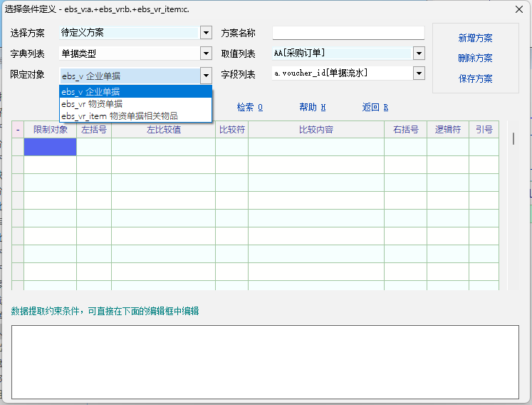Collapse the 限定对象 dropdown arrow
The image size is (532, 405).
pyautogui.click(x=206, y=74)
